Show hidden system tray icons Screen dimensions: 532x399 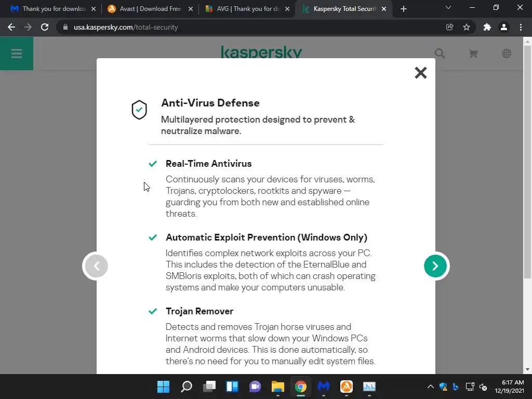pyautogui.click(x=430, y=387)
